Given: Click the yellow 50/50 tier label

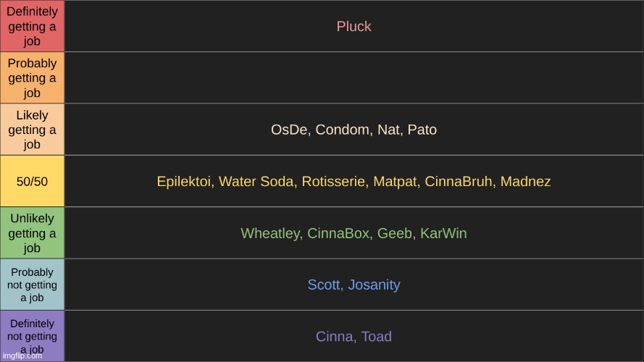Looking at the screenshot, I should point(32,181).
